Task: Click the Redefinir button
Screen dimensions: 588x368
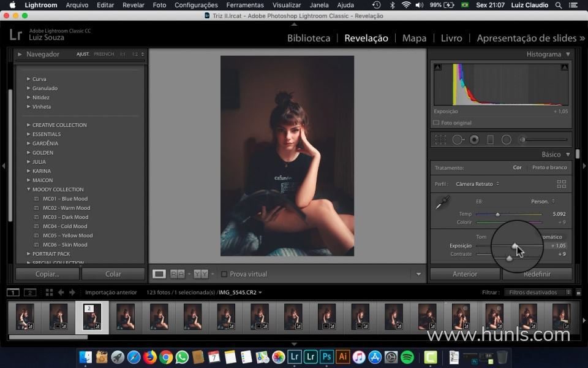Action: point(537,274)
